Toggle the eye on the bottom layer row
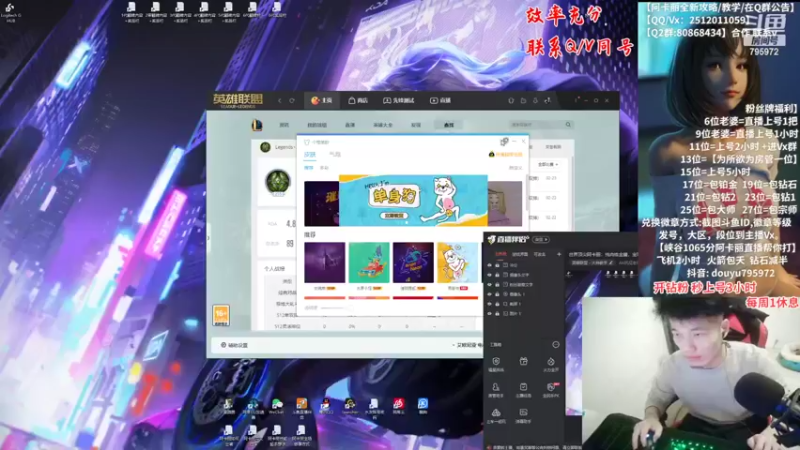 coord(489,314)
